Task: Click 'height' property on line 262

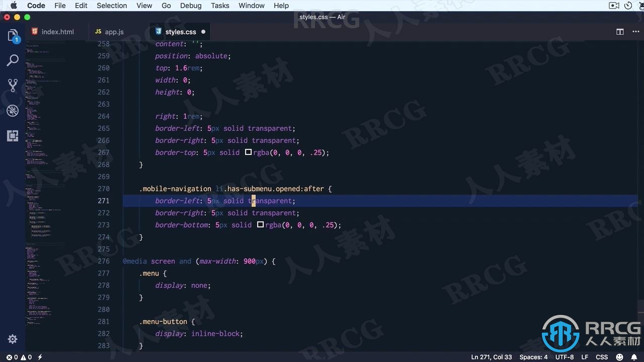Action: coord(167,92)
